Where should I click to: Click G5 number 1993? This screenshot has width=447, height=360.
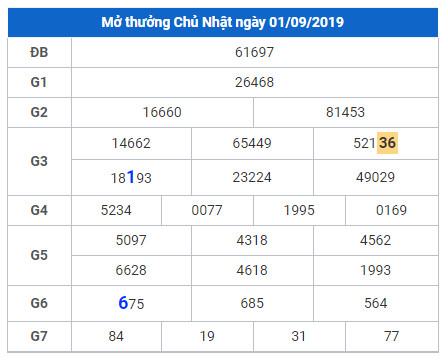pos(375,270)
